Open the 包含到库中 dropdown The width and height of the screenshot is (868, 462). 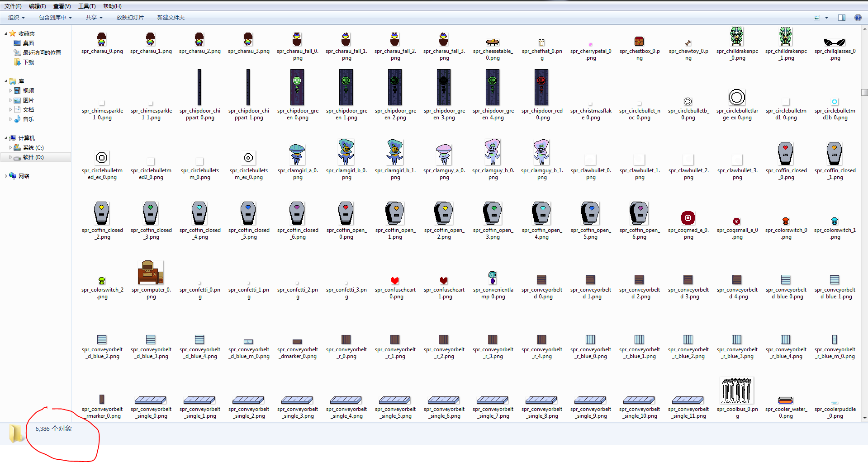pos(55,18)
